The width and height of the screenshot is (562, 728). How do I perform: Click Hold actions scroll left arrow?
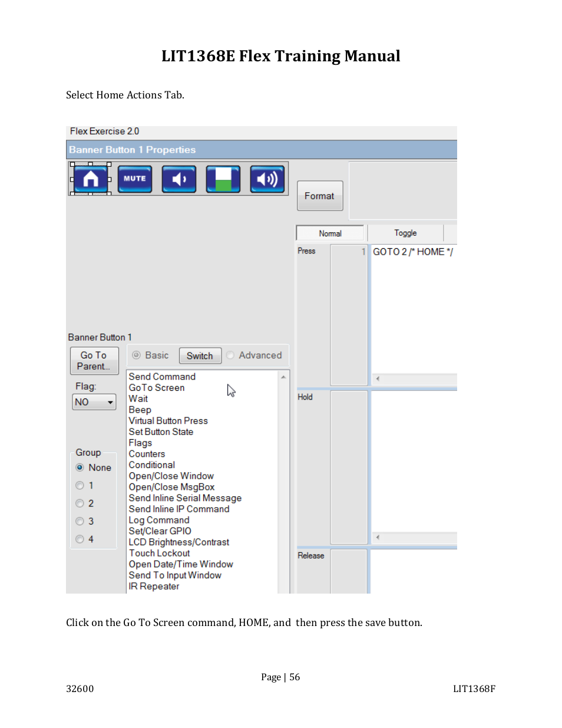point(378,537)
